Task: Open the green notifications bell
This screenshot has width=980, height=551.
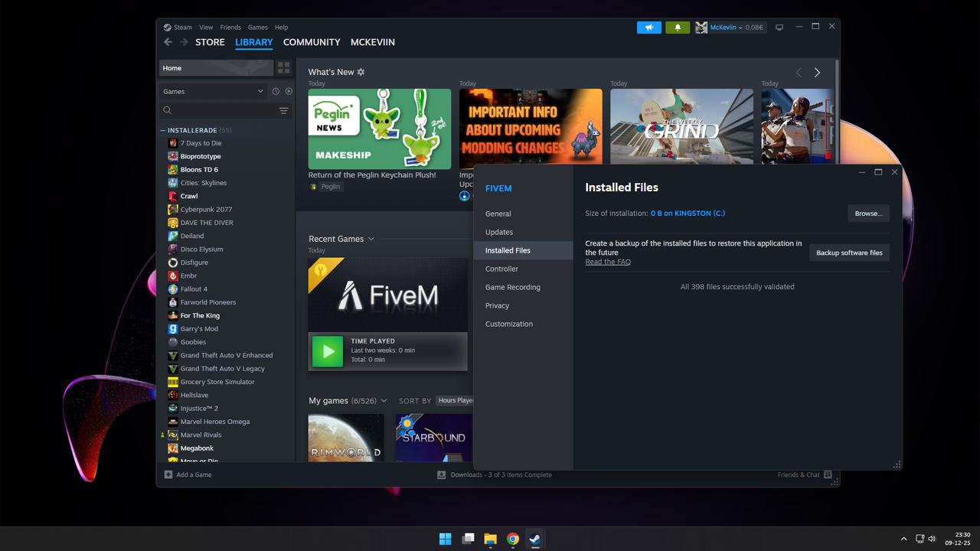Action: (678, 28)
